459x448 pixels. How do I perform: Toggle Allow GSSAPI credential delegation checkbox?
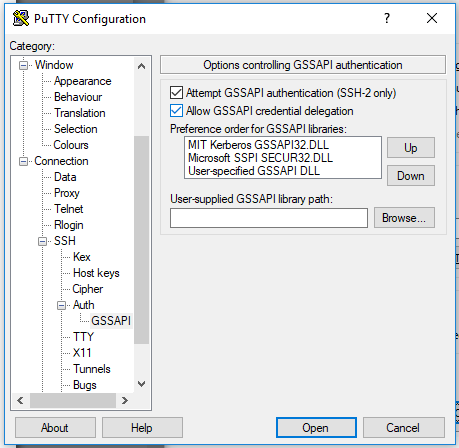pos(176,111)
